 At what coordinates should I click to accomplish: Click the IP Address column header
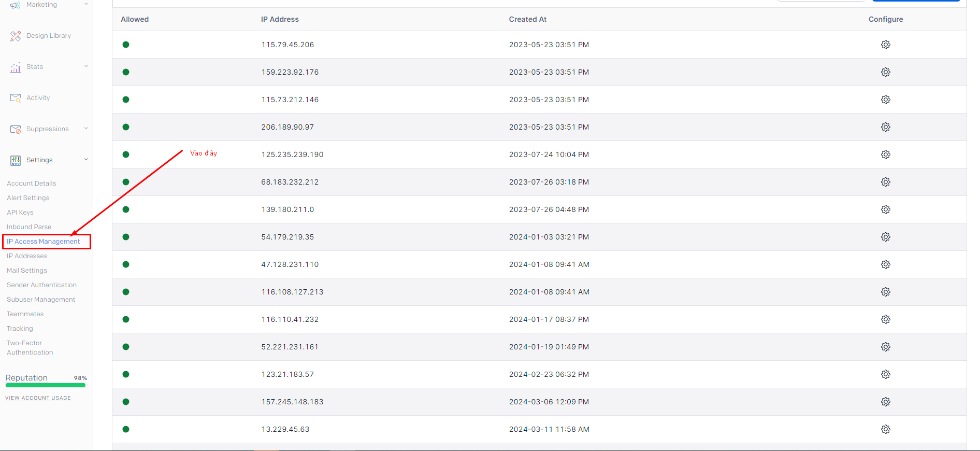[x=280, y=19]
